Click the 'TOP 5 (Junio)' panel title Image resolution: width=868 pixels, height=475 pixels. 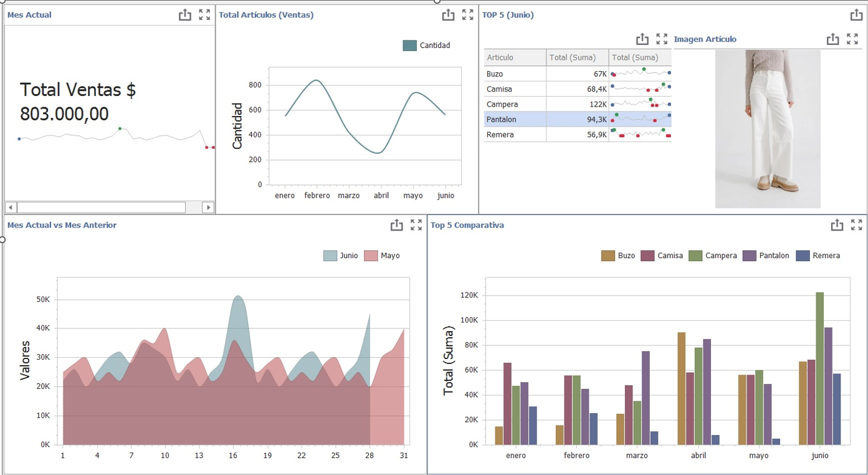click(x=508, y=15)
